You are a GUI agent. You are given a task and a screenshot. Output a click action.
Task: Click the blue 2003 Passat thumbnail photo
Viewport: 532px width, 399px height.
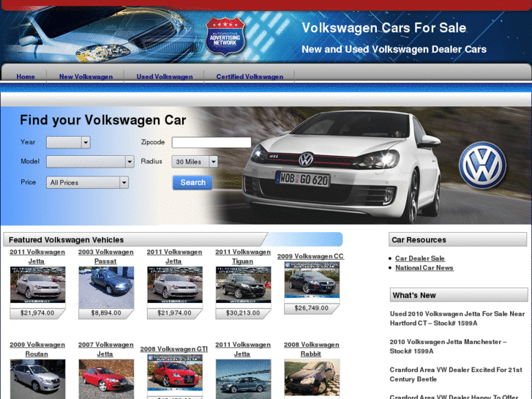(x=106, y=287)
